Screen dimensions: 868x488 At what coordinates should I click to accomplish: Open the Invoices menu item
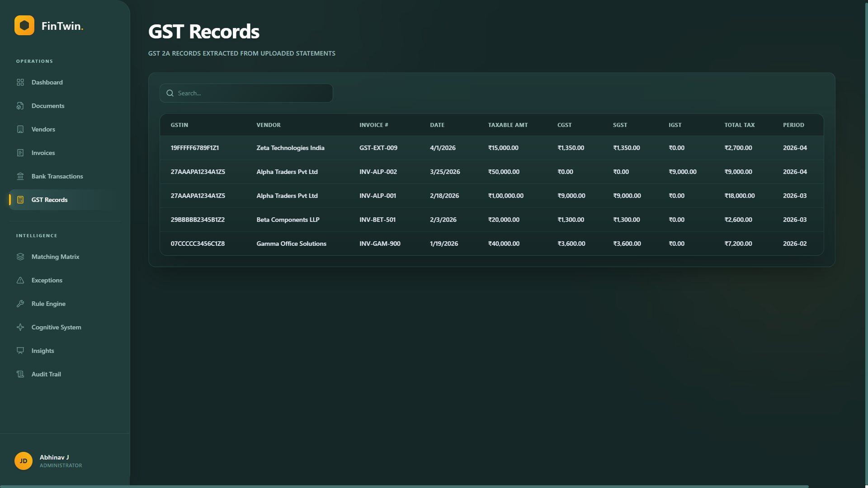pos(43,153)
